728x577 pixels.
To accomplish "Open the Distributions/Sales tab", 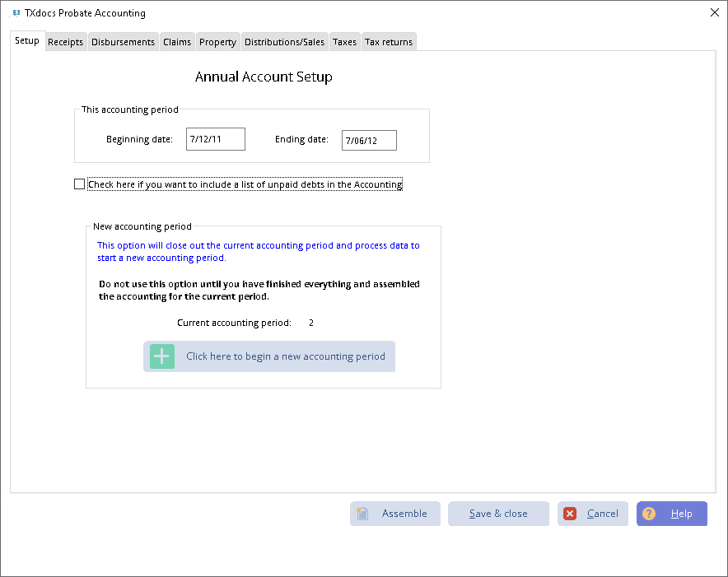I will click(284, 42).
